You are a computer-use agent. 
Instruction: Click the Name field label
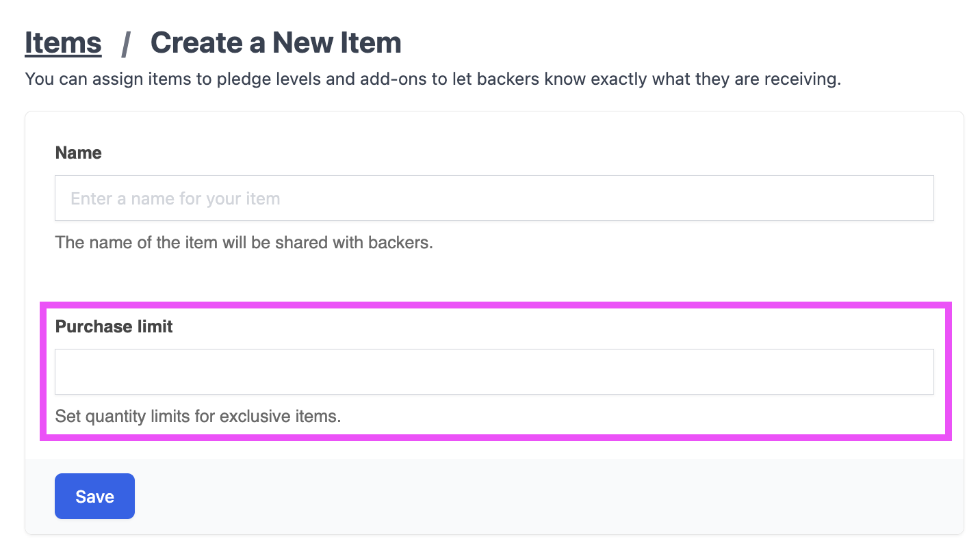pyautogui.click(x=78, y=153)
